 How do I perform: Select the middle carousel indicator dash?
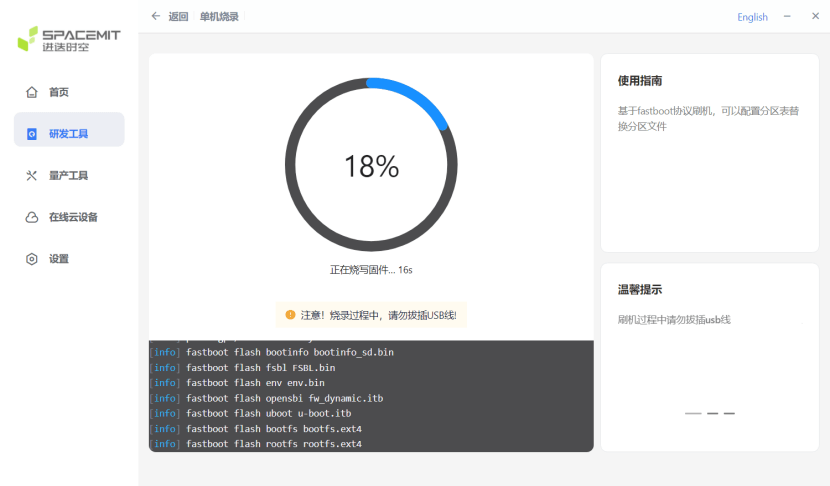click(712, 413)
